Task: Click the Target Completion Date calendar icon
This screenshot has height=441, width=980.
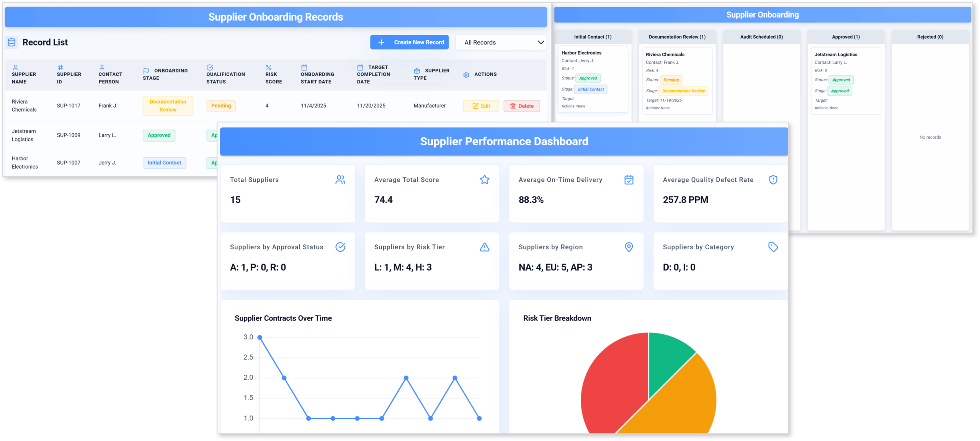Action: point(360,67)
